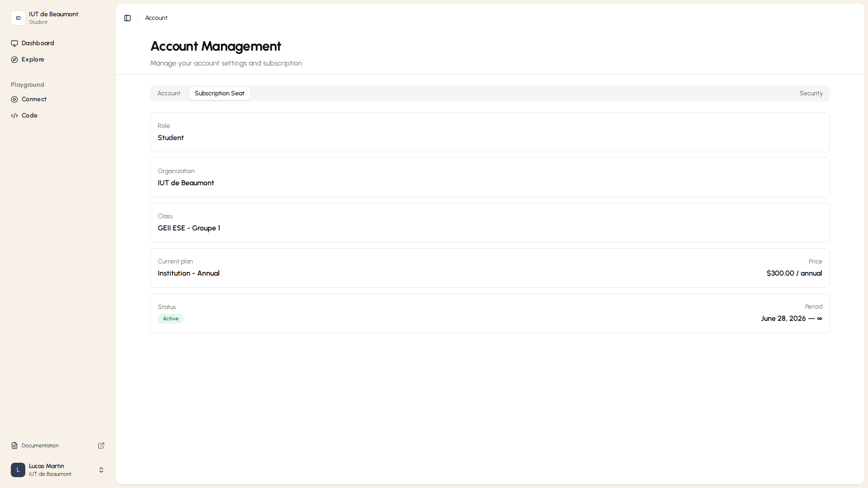Click the Current plan label
Viewport: 868px width, 488px height.
[x=175, y=262]
